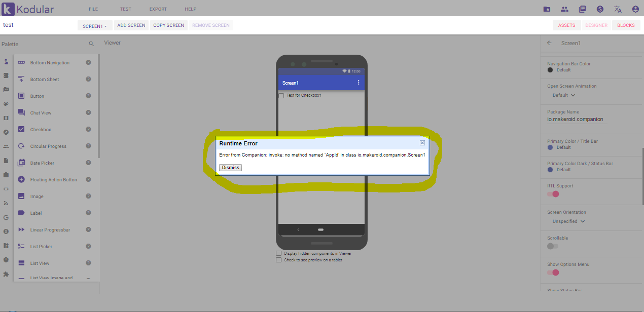Click the three-dot menu in phone preview
The width and height of the screenshot is (644, 312).
(359, 83)
